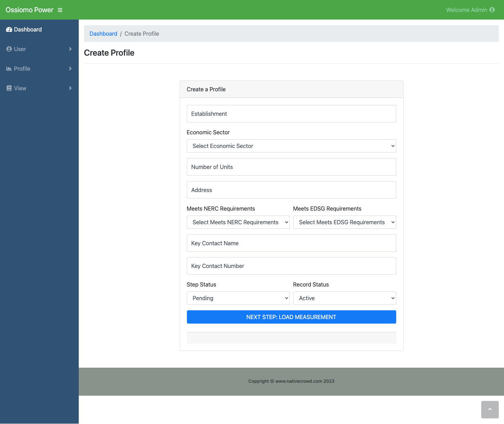Viewport: 504px width, 424px height.
Task: Click the Create a Profile card header
Action: (x=292, y=89)
